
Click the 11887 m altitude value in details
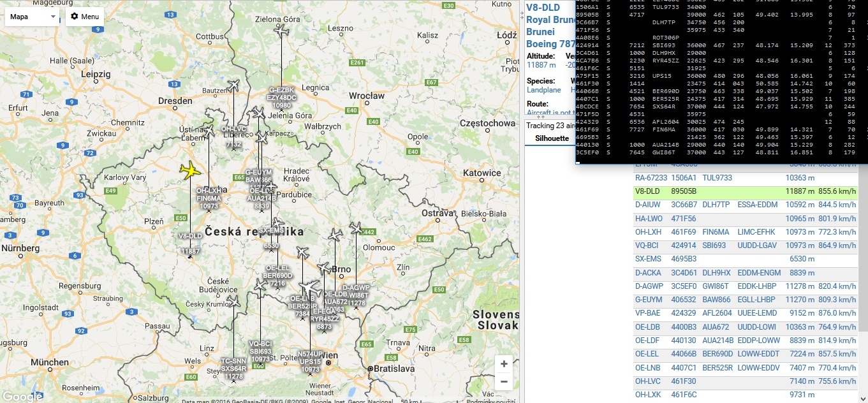[541, 65]
